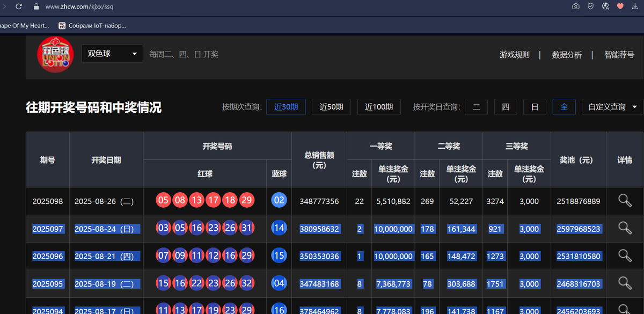The image size is (644, 314).
Task: Reload the page with the refresh icon
Action: (19, 6)
